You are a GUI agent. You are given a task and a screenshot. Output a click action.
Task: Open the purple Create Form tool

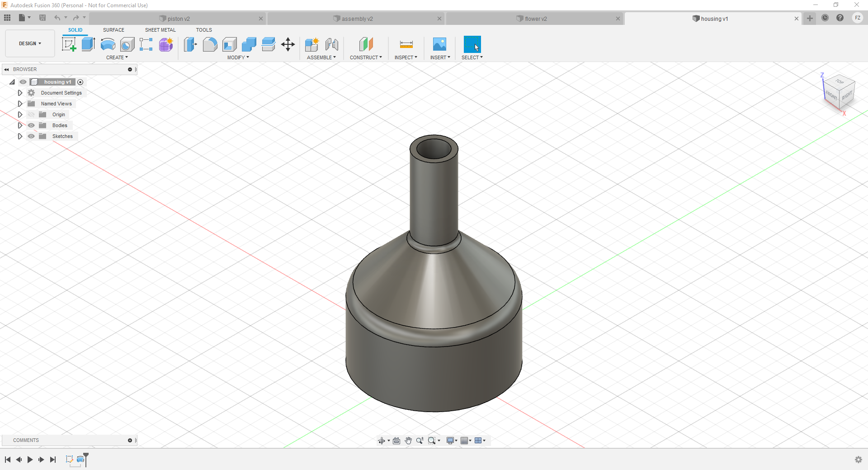(x=166, y=44)
